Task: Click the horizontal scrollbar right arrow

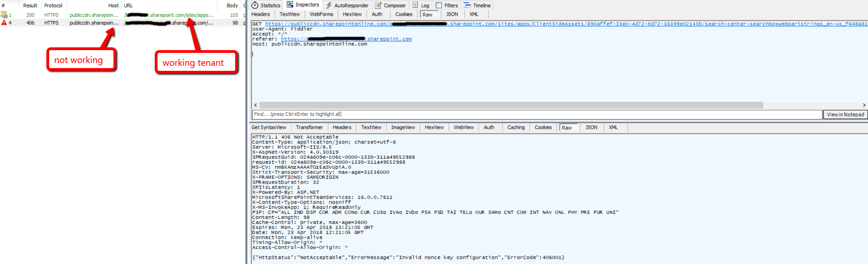Action: (x=864, y=105)
